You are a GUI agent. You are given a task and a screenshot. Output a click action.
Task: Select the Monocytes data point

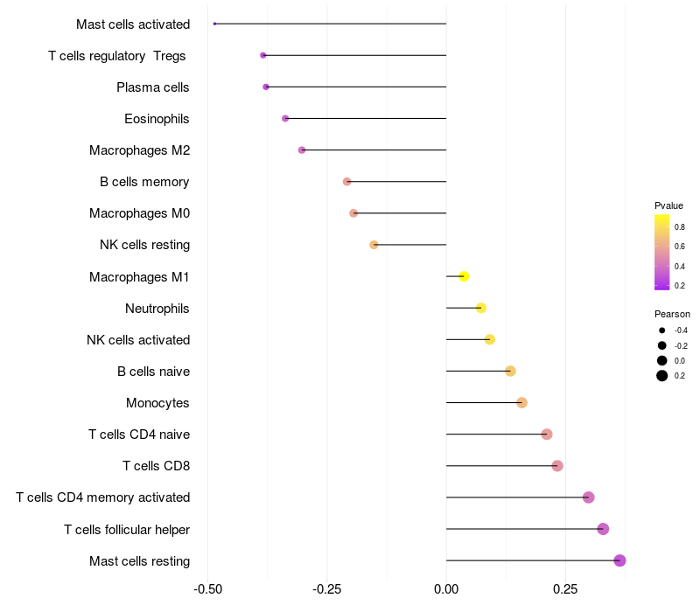pos(521,403)
